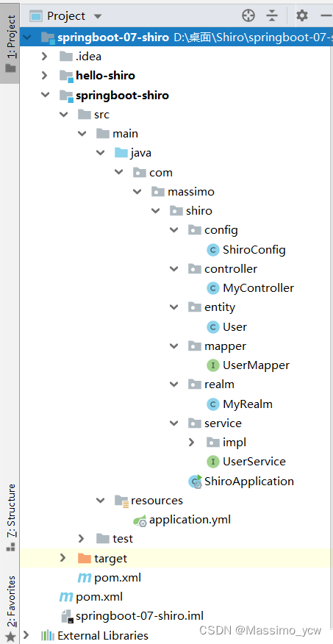Select the application.yml file name
The image size is (333, 644).
[190, 520]
